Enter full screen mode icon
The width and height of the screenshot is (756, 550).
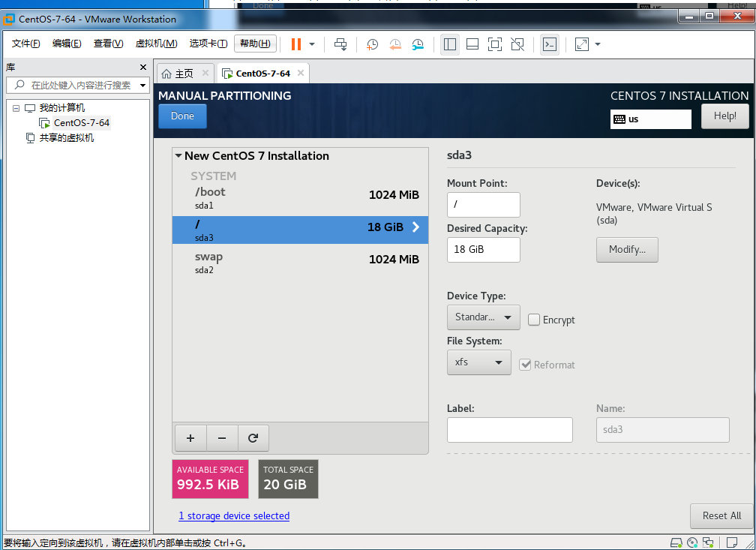tap(495, 44)
